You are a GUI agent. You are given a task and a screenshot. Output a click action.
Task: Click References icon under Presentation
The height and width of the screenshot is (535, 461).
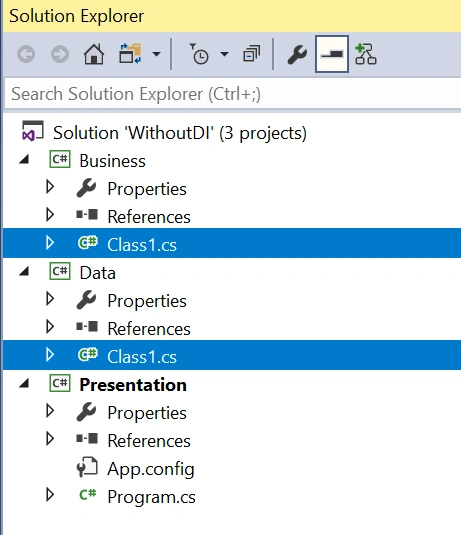(x=87, y=438)
